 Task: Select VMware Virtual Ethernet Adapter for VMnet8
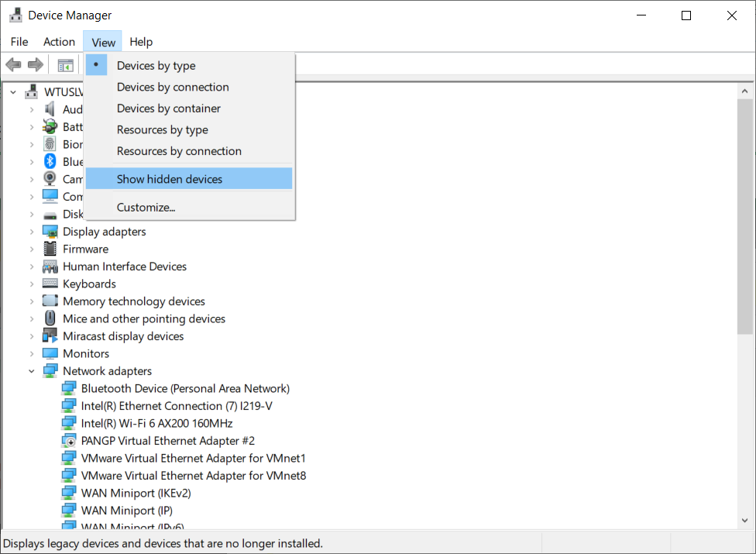click(194, 476)
